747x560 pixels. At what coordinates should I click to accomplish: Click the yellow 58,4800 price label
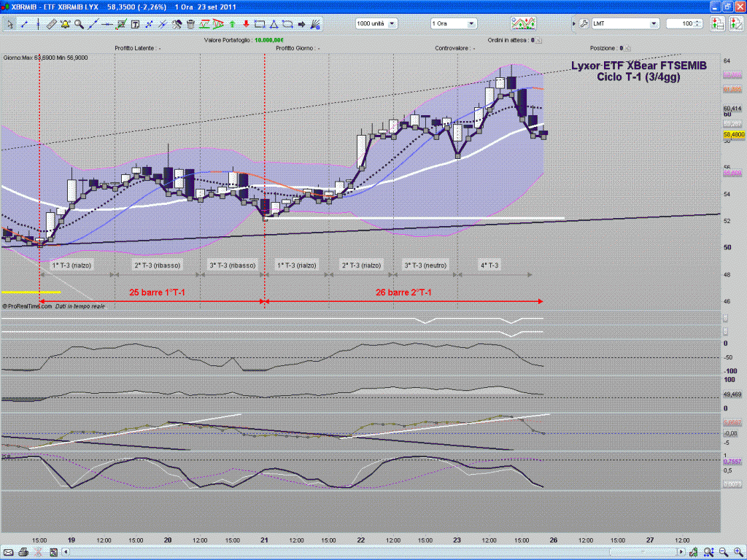coord(734,135)
